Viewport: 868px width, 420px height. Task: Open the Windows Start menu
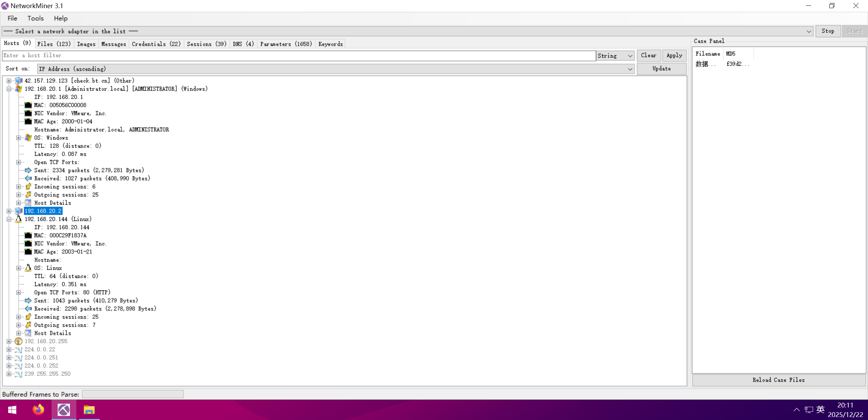pyautogui.click(x=12, y=410)
